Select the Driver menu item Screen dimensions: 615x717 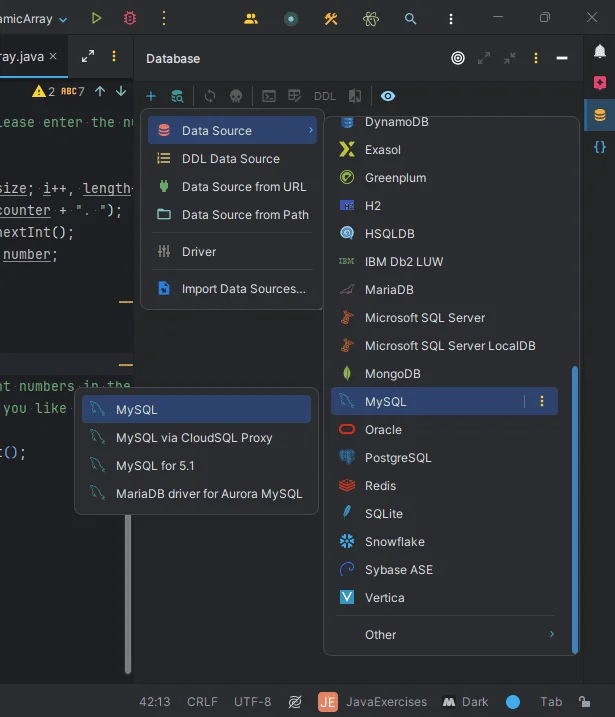pyautogui.click(x=232, y=251)
